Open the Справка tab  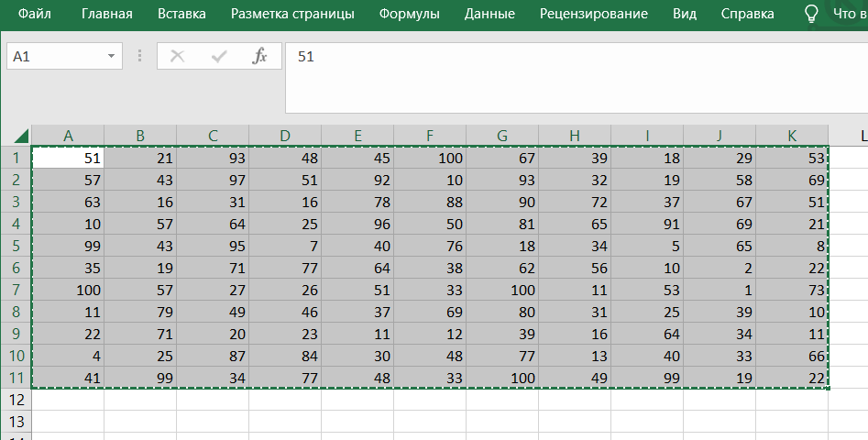click(x=747, y=14)
